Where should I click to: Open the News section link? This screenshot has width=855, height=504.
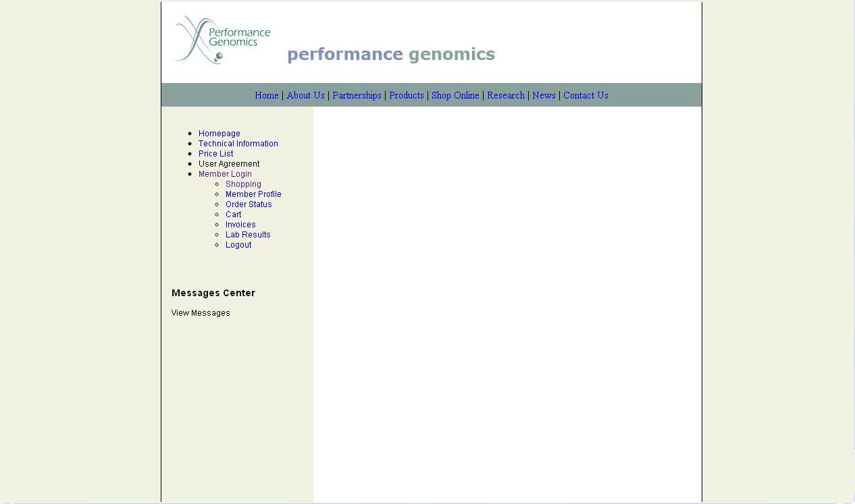544,96
